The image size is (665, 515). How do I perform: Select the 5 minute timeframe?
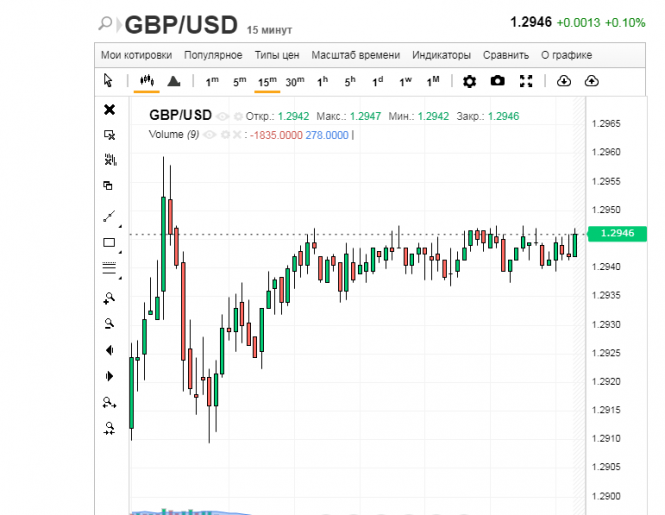(x=240, y=81)
